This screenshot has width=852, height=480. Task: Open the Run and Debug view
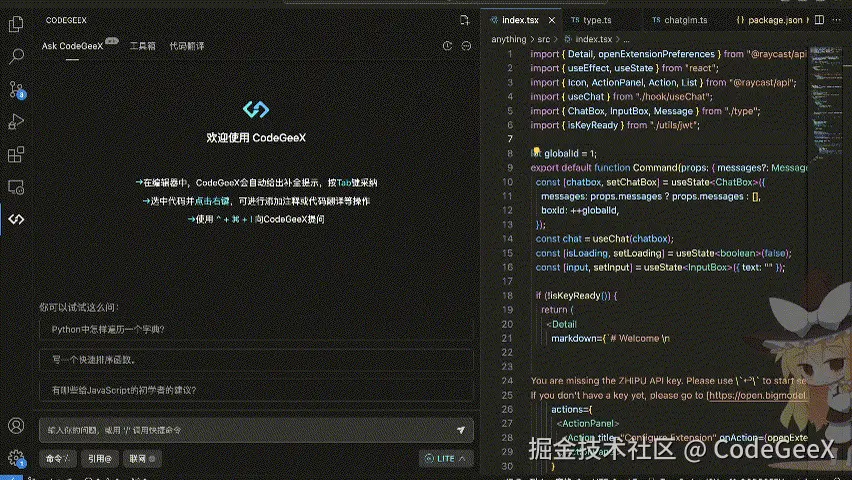tap(16, 122)
